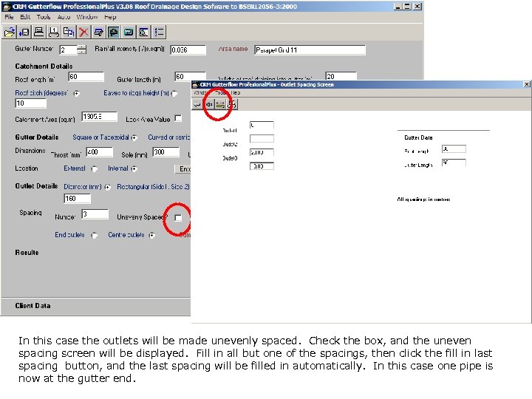Open the Tools menu in main window
The image size is (532, 399).
click(x=44, y=17)
